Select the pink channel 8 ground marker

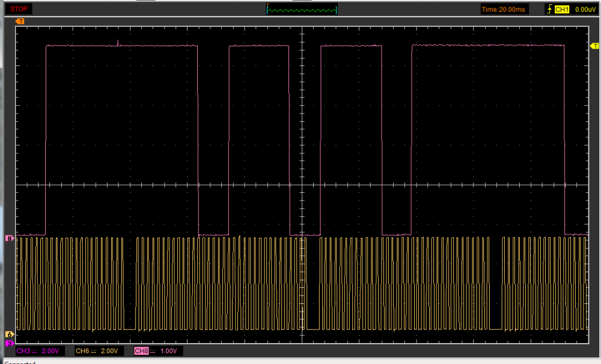tap(9, 238)
